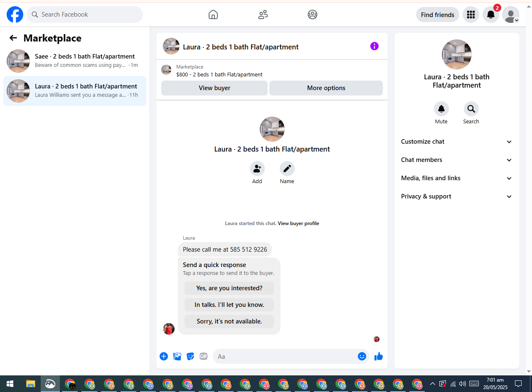
Task: Click the Search Facebook field
Action: pos(85,15)
